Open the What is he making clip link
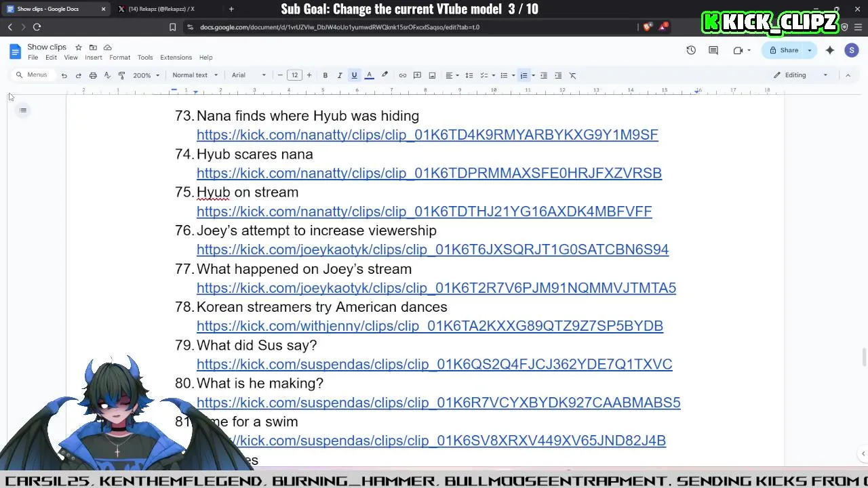This screenshot has height=488, width=868. tap(439, 403)
